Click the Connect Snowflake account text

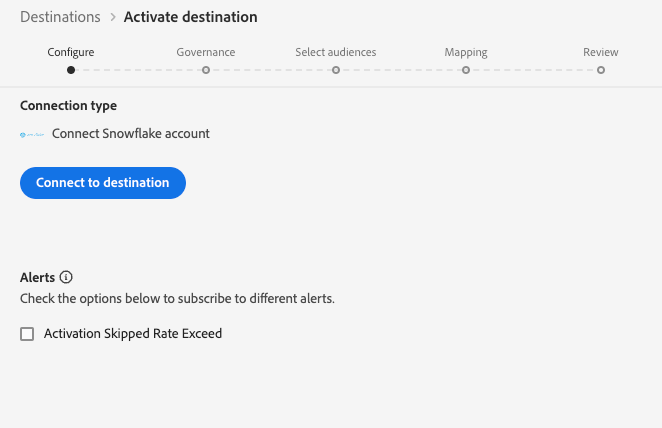[131, 133]
